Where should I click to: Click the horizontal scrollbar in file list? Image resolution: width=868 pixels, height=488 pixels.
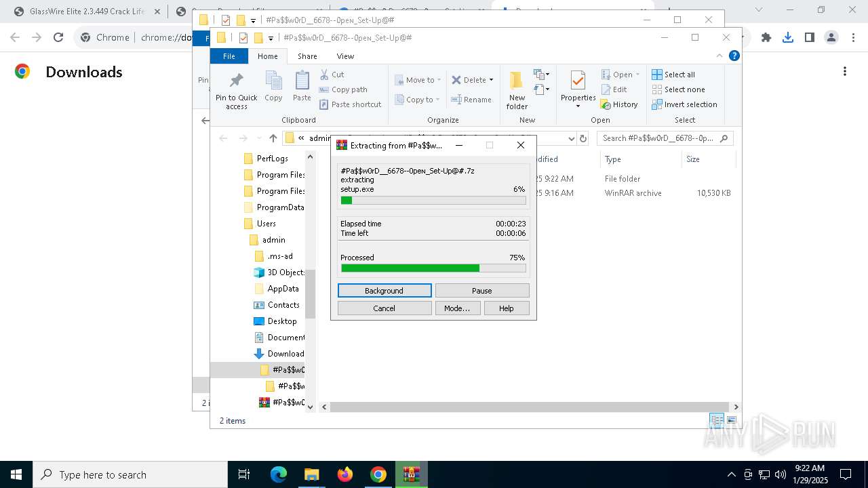tap(530, 407)
